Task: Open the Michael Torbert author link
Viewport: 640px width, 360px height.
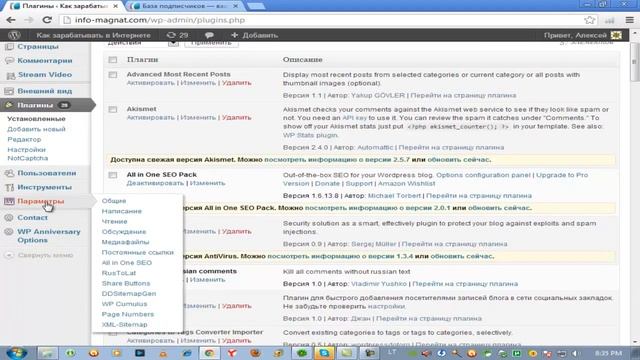Action: pos(394,196)
